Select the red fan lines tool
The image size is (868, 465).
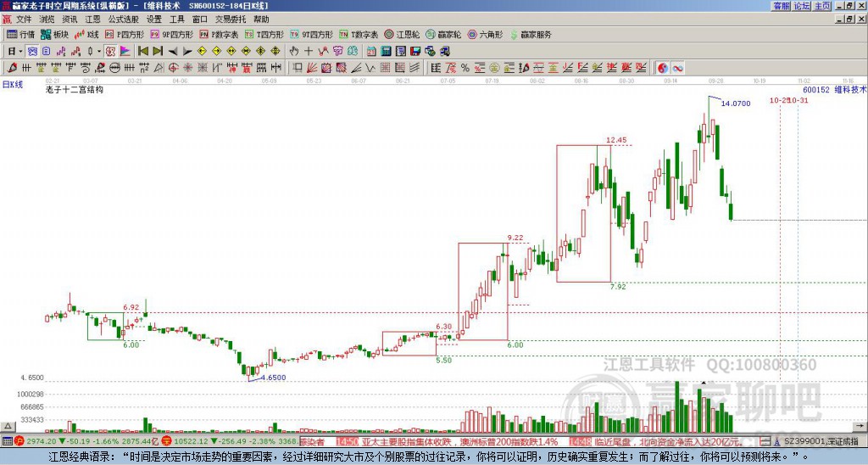312,68
